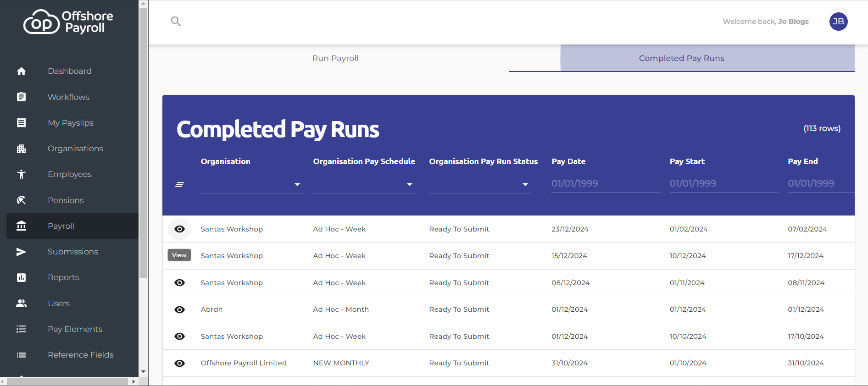This screenshot has height=386, width=868.
Task: Click the NEW MONTHLY schedule cell
Action: [x=341, y=363]
